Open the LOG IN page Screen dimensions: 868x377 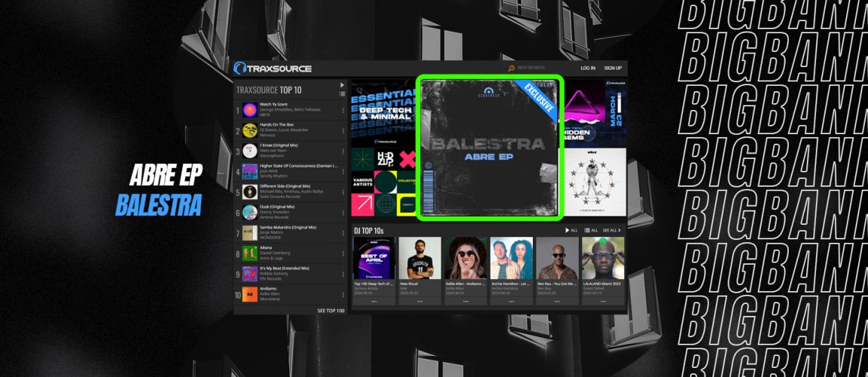[588, 69]
